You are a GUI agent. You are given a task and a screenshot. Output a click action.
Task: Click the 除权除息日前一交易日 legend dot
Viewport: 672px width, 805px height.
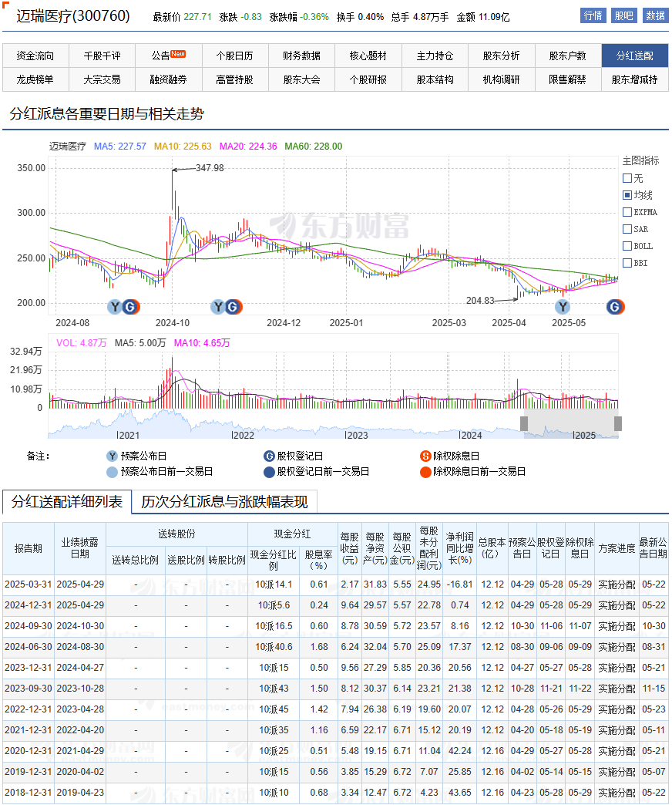[425, 472]
